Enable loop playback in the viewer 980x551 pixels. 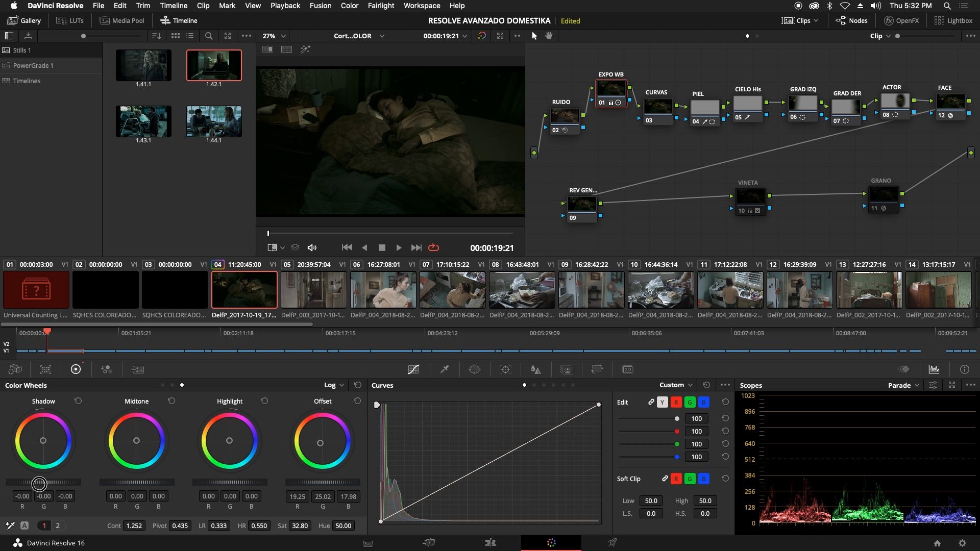click(433, 247)
